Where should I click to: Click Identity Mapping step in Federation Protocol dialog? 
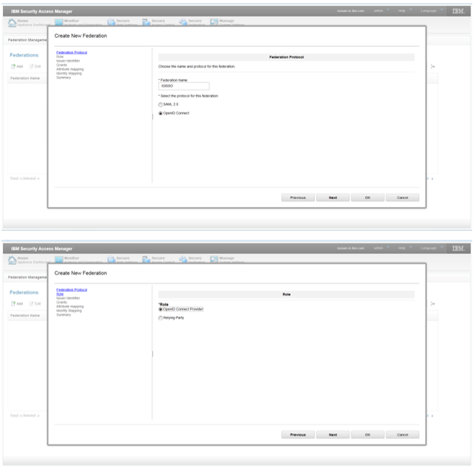pyautogui.click(x=69, y=73)
